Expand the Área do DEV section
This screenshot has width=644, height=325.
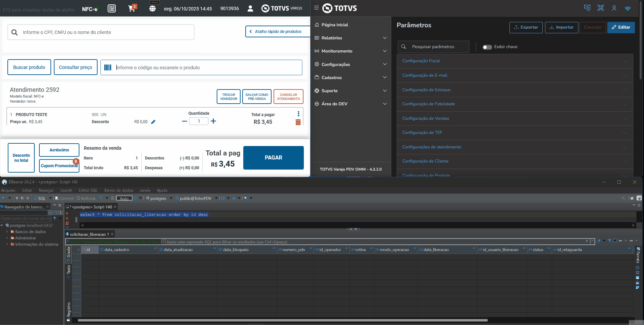351,104
